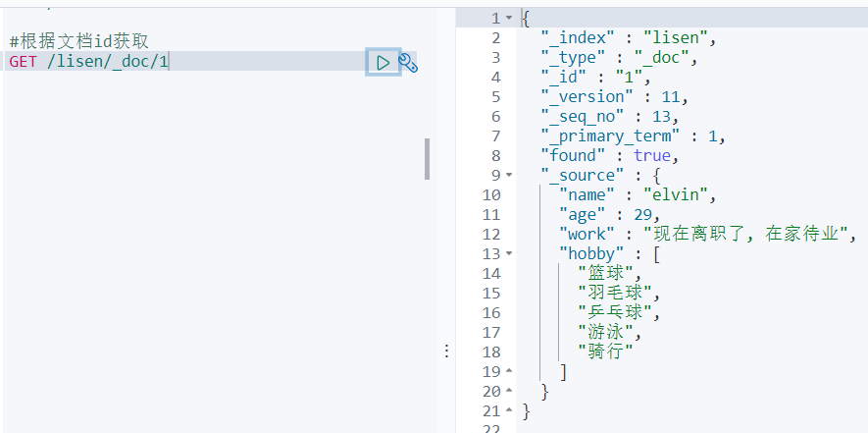
Task: Click fold end arrow at line 19
Action: pyautogui.click(x=509, y=371)
